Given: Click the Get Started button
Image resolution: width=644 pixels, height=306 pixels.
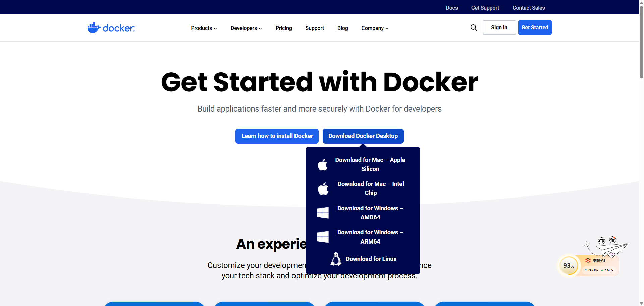Looking at the screenshot, I should point(535,28).
